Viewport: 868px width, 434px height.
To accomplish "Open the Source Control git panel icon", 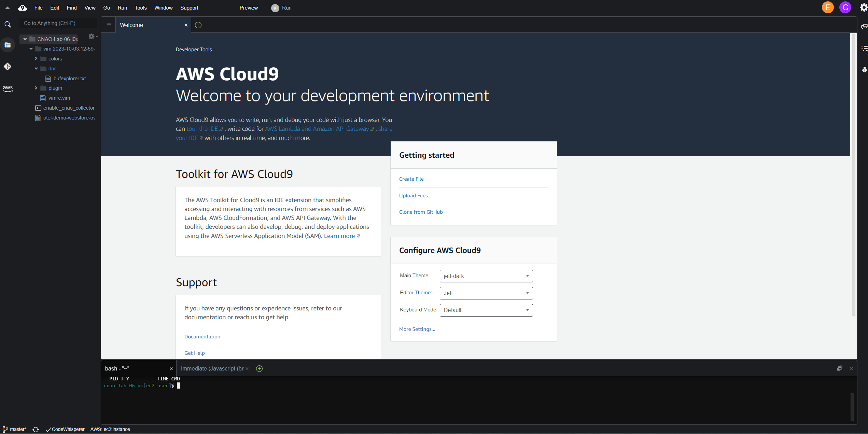I will point(8,66).
